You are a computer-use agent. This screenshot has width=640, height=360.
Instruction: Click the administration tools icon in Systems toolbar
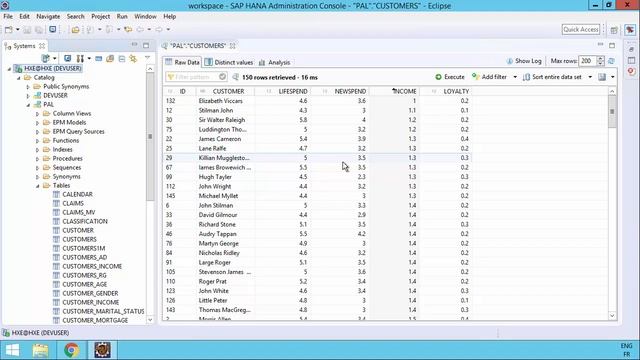pos(80,58)
